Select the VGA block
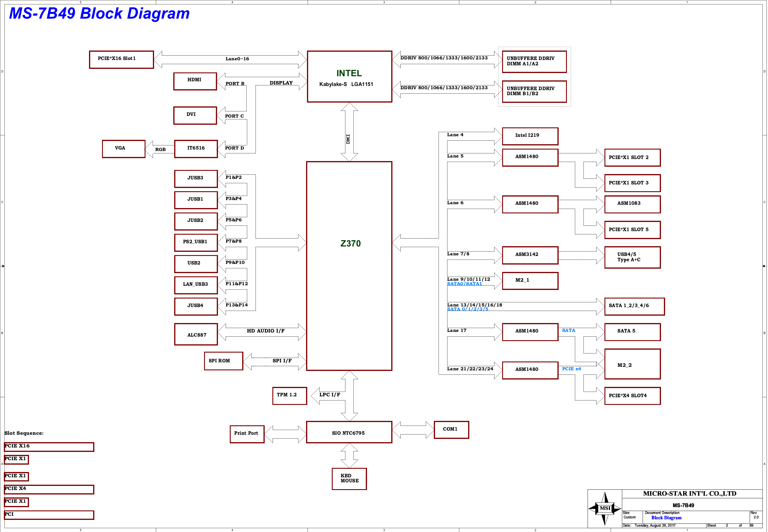 (124, 149)
